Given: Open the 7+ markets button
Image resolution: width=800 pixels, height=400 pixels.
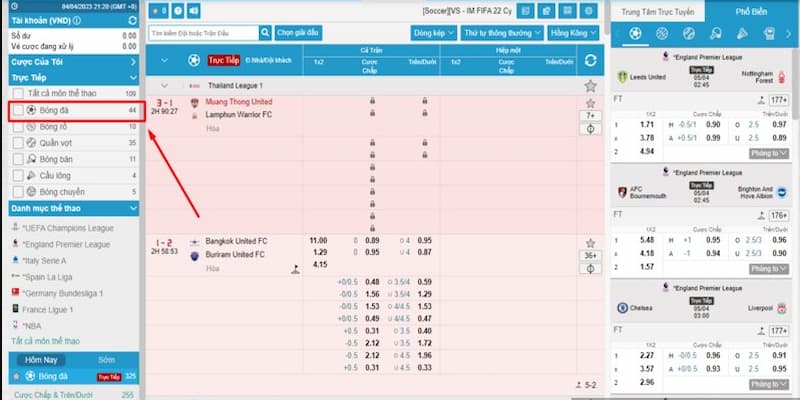Looking at the screenshot, I should 590,116.
